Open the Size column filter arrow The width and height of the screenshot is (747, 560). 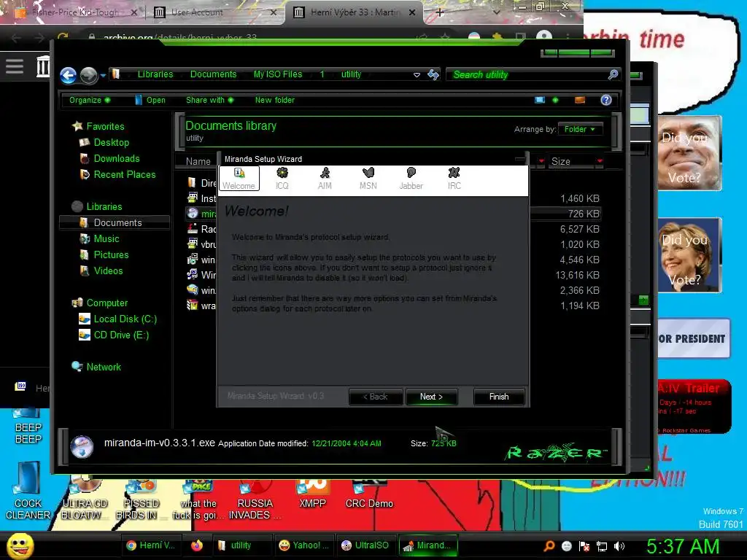coord(600,161)
